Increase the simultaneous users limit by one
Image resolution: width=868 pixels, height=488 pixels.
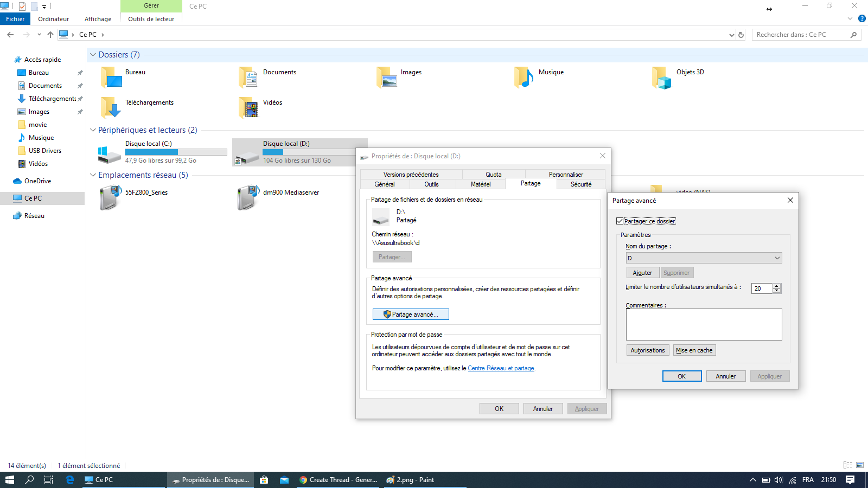pyautogui.click(x=777, y=286)
